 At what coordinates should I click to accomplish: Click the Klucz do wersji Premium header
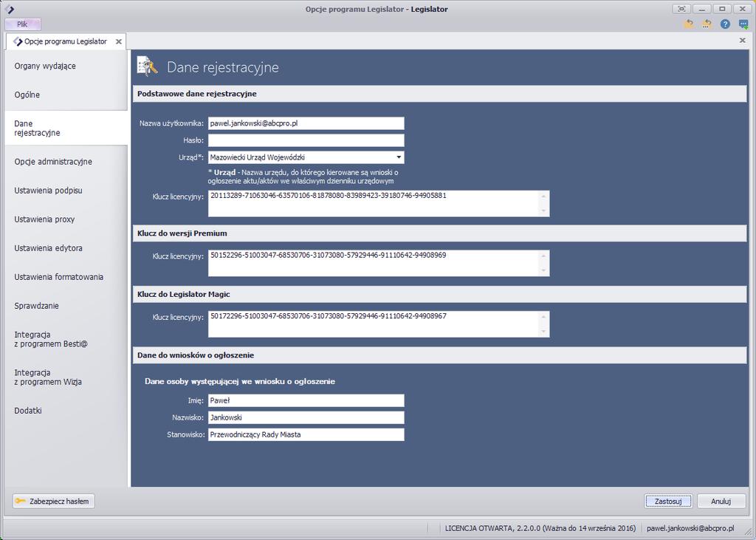440,233
